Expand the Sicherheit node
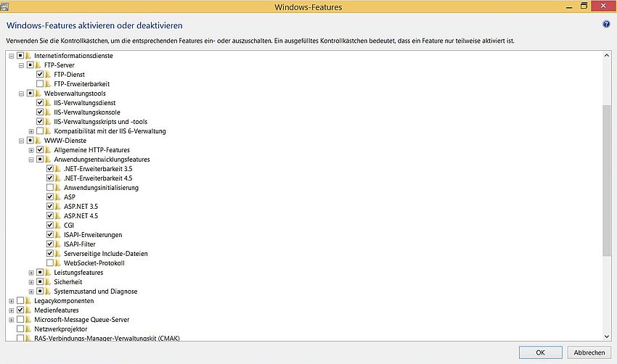This screenshot has height=364, width=617. tap(31, 282)
